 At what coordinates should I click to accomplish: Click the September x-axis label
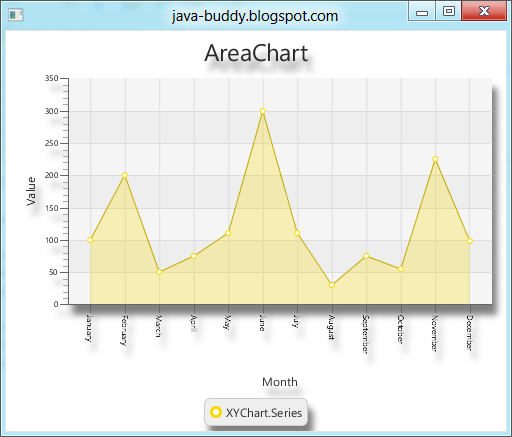[365, 334]
